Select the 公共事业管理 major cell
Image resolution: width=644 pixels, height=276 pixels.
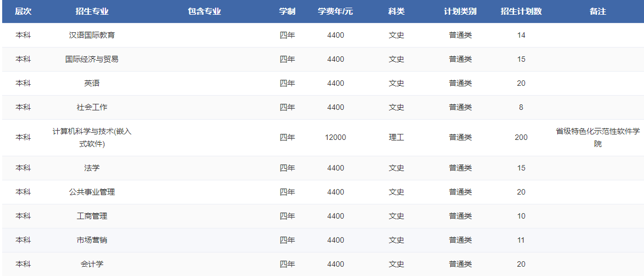pyautogui.click(x=92, y=192)
